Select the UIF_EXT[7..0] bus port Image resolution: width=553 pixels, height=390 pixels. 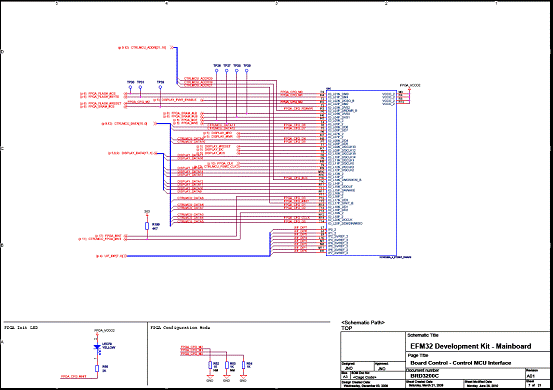click(110, 256)
